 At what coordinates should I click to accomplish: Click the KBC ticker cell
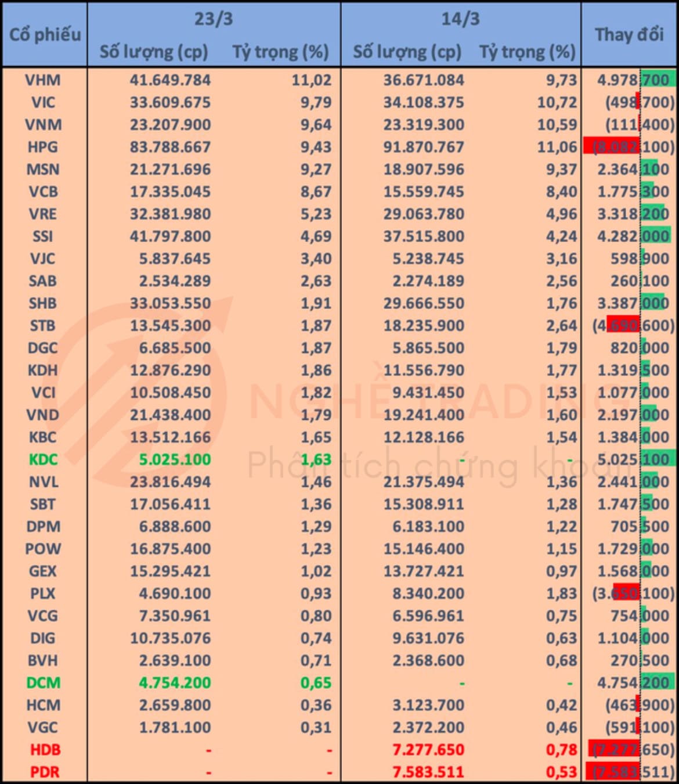pyautogui.click(x=43, y=437)
